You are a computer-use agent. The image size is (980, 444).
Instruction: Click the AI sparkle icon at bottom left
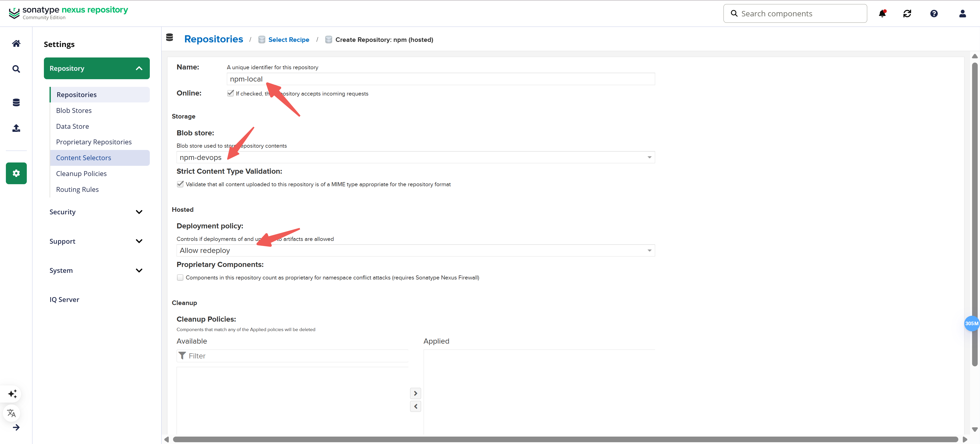12,394
